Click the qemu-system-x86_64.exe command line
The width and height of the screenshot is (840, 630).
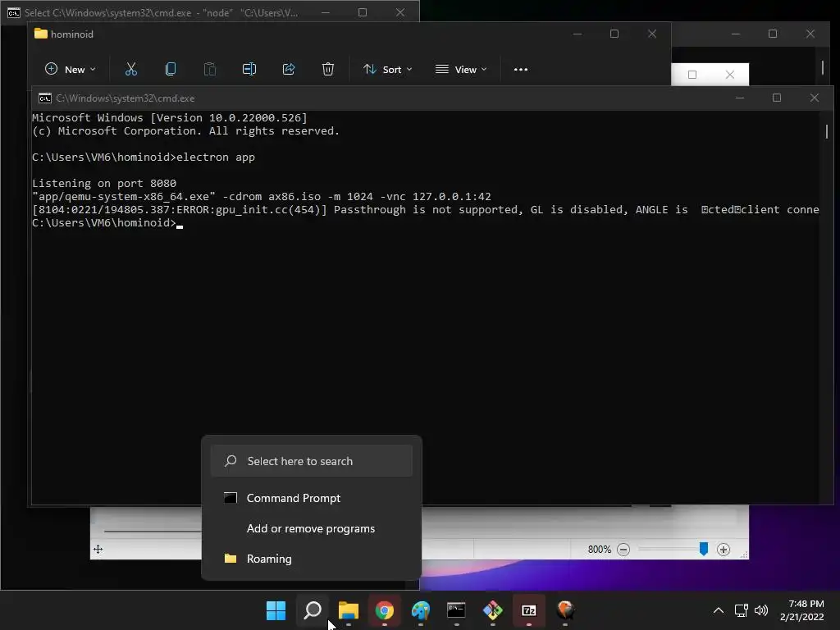pos(262,196)
